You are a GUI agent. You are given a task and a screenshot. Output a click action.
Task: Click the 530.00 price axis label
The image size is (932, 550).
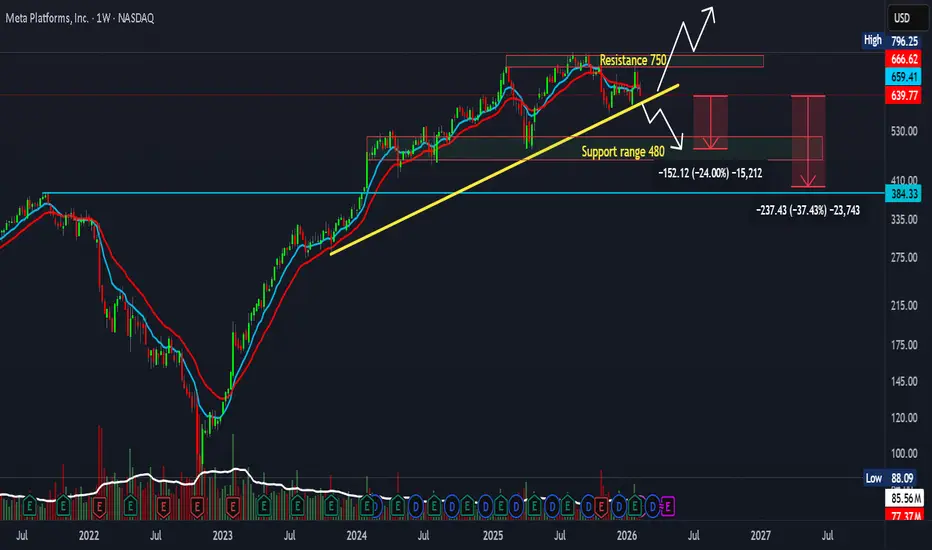904,131
